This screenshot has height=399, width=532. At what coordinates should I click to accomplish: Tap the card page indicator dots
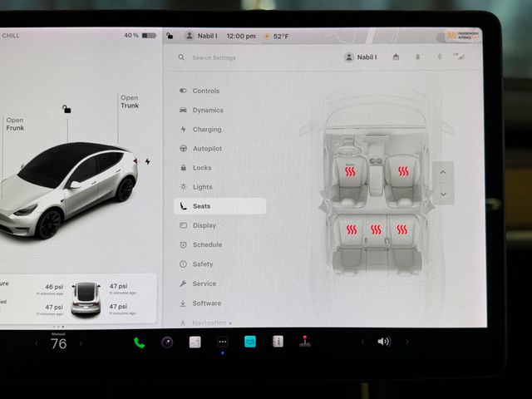click(58, 327)
